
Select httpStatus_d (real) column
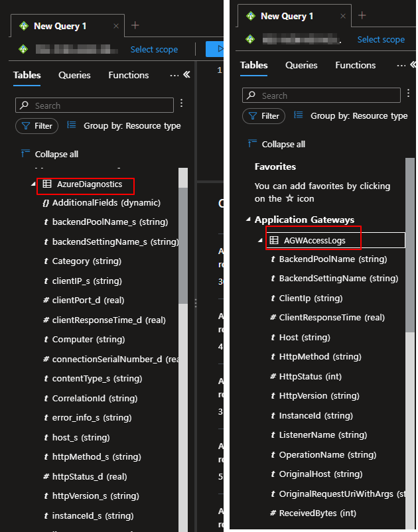pos(85,477)
